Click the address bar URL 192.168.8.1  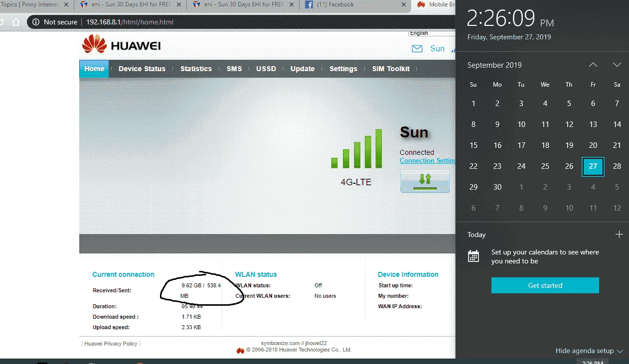[x=130, y=22]
